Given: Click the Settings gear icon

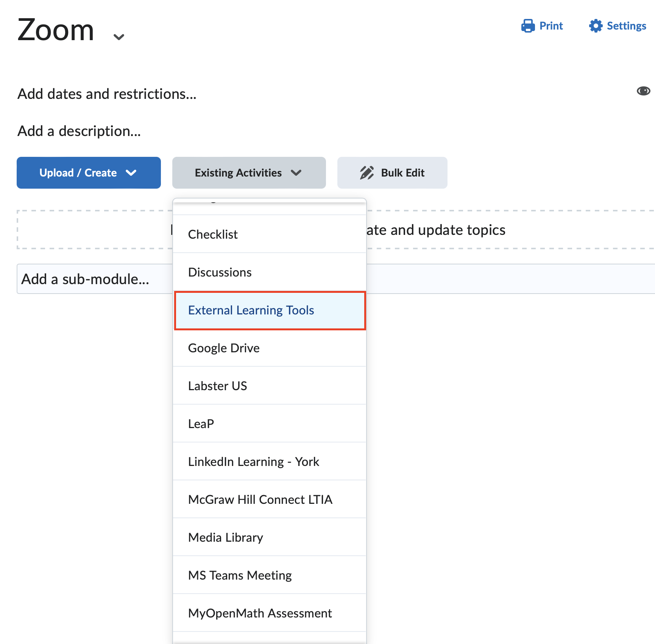Looking at the screenshot, I should click(596, 26).
